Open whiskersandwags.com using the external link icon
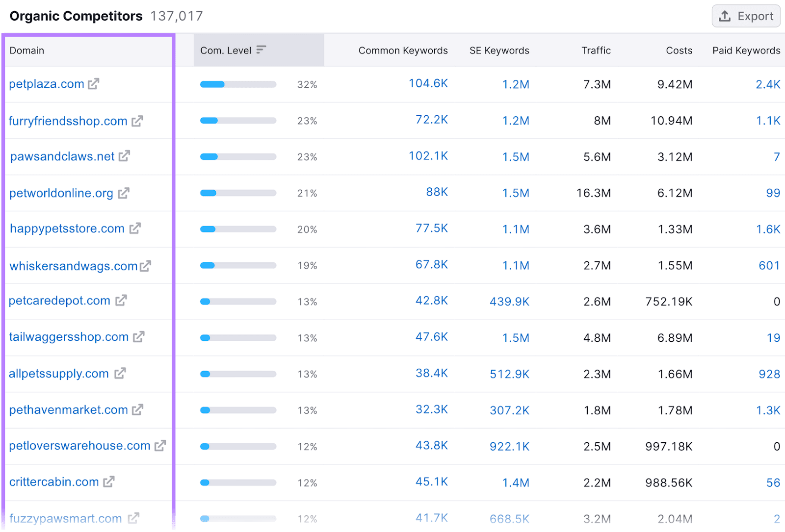 (x=146, y=266)
